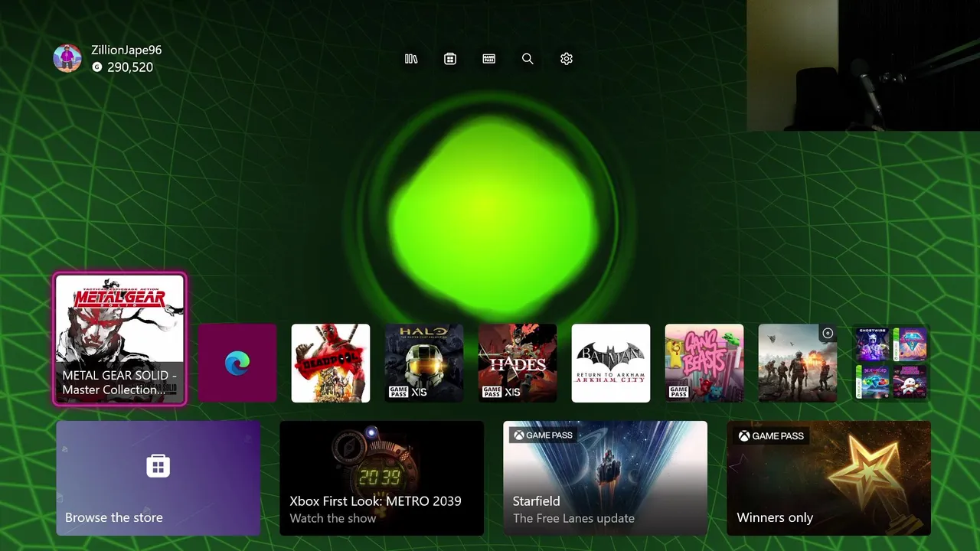Watch the Xbox First Look: METRO 2039 show
The height and width of the screenshot is (551, 980).
[381, 478]
